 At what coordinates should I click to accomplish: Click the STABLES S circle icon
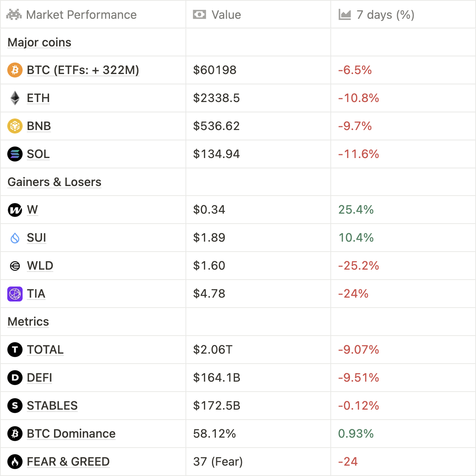tap(15, 406)
